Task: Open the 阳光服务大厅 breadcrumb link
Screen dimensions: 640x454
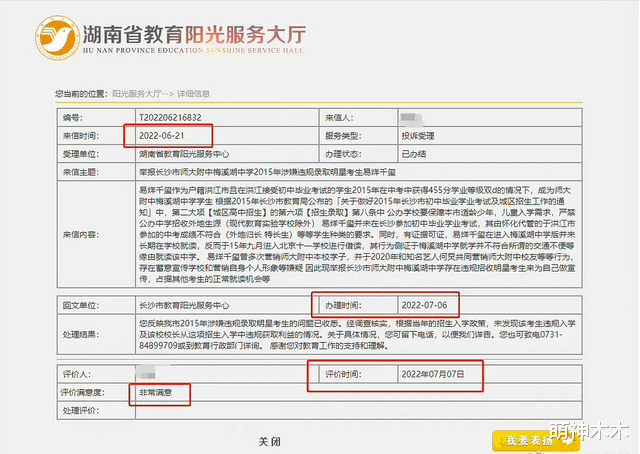Action: pyautogui.click(x=137, y=94)
